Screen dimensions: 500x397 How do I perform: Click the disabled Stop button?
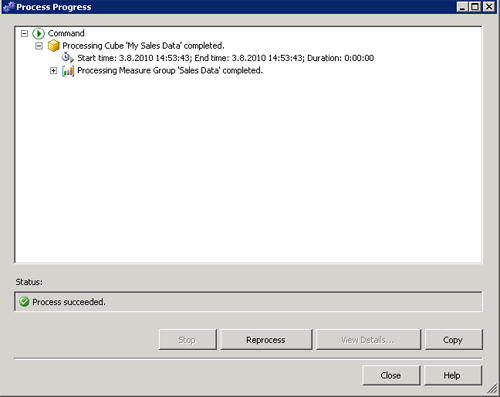[187, 340]
